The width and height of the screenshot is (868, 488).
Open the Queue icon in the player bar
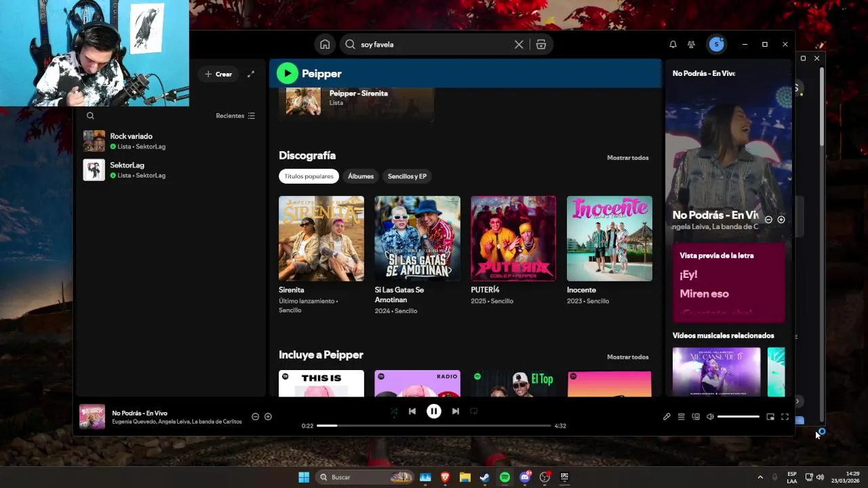point(682,417)
